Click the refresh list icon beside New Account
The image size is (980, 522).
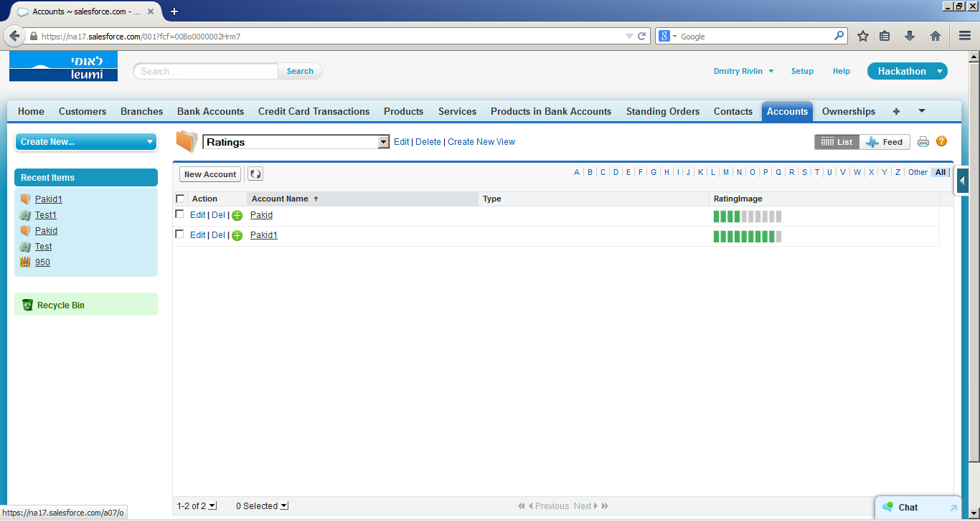tap(255, 174)
